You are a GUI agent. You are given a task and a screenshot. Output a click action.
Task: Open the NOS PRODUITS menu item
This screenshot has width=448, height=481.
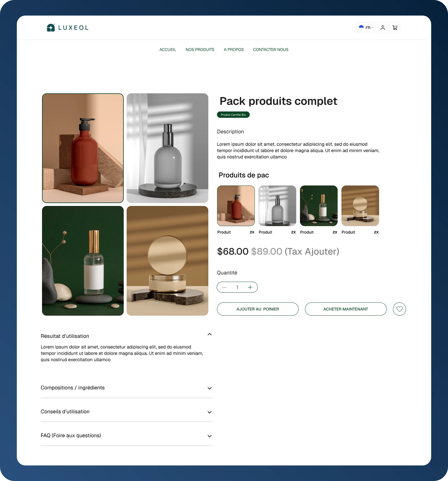[200, 50]
